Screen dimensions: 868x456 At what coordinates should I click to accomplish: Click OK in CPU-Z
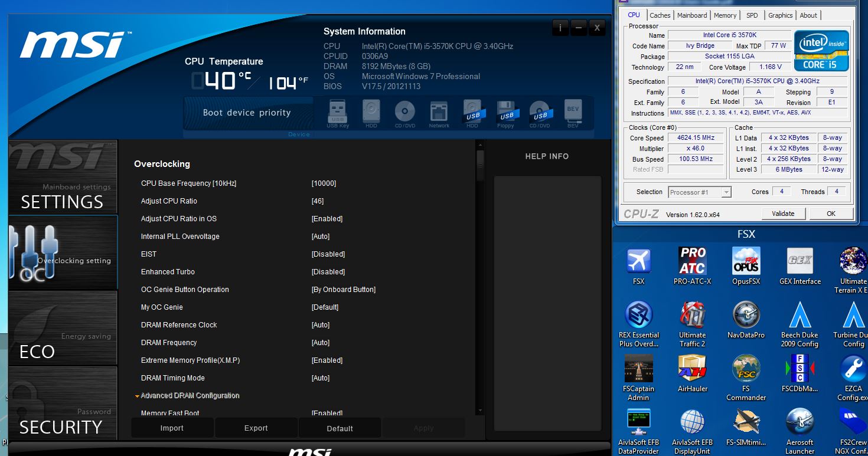831,214
